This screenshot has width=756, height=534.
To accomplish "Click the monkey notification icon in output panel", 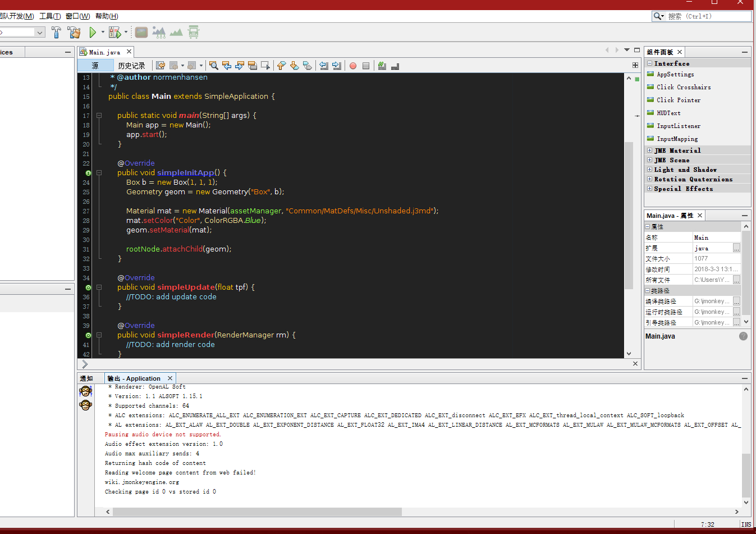I will pyautogui.click(x=85, y=391).
